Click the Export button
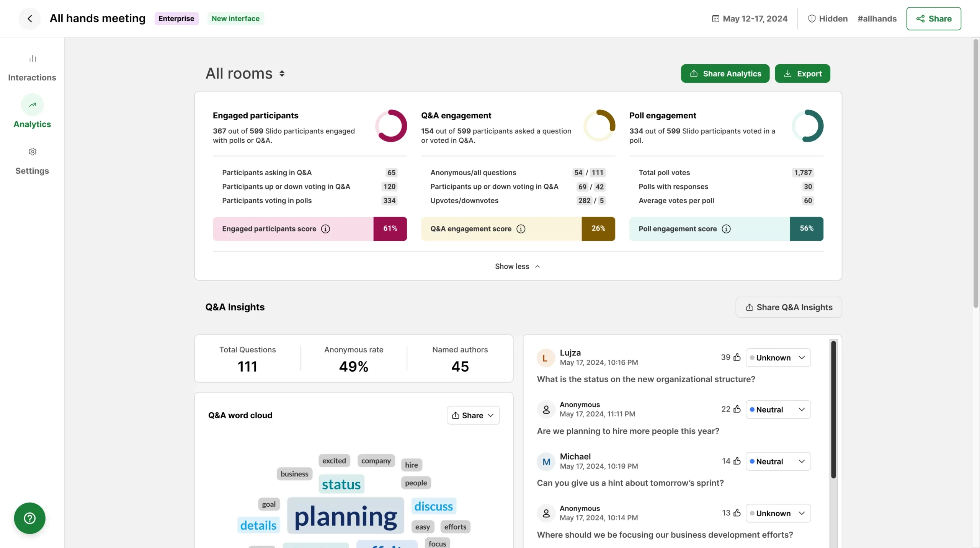 coord(802,73)
